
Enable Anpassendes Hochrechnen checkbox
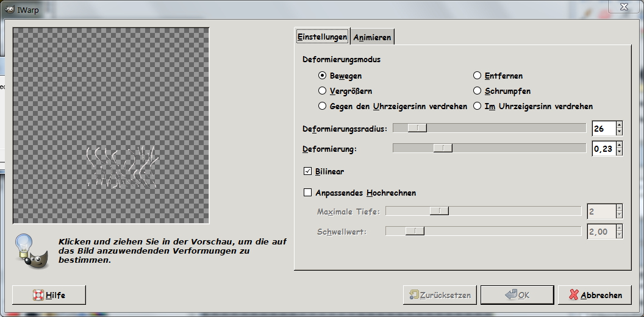pyautogui.click(x=307, y=193)
